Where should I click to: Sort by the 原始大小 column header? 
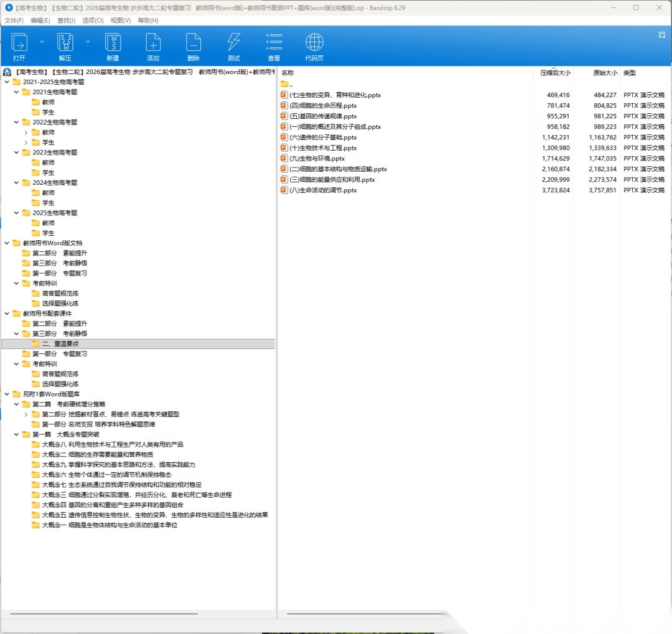605,73
